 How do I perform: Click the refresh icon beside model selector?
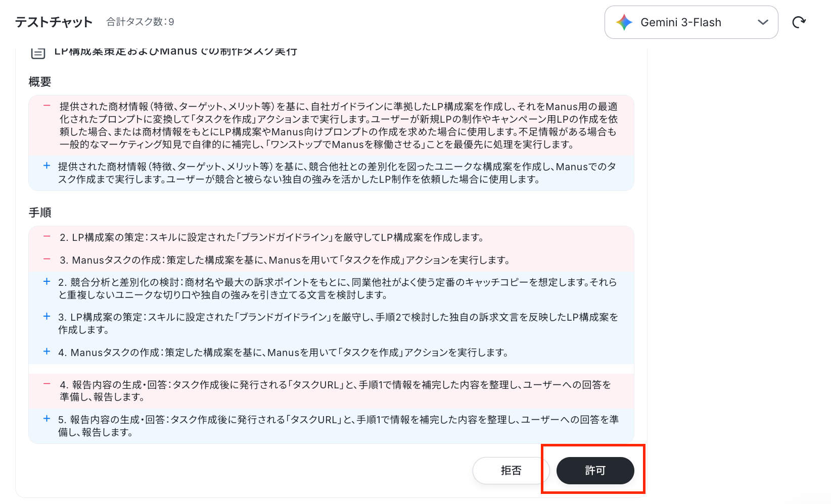click(x=799, y=22)
